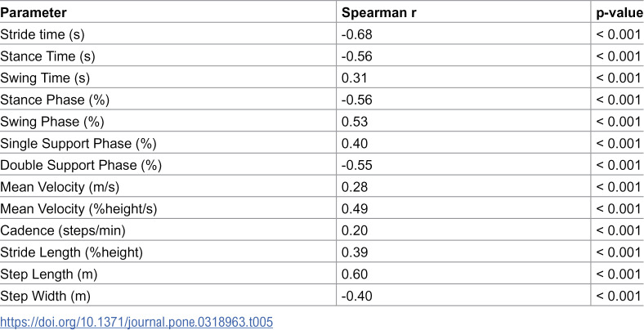Screen dimensions: 644x330
Task: Select the Stride time (s) row label
Action: (x=42, y=34)
